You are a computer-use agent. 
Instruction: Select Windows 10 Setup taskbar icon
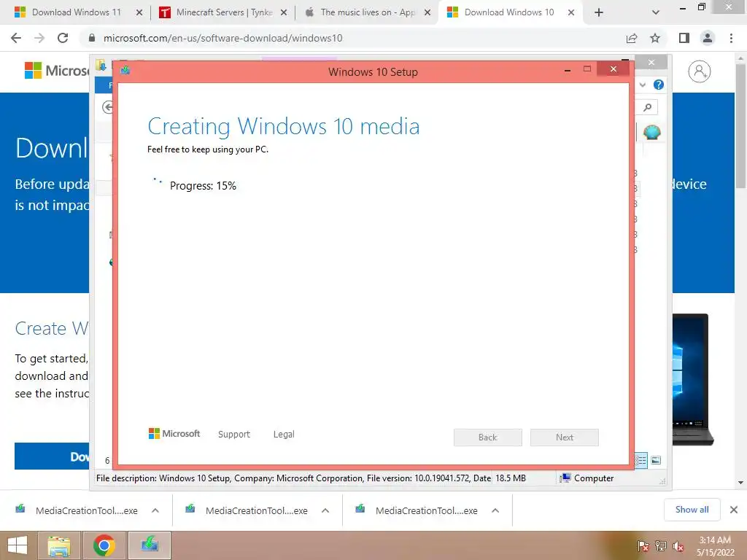coord(149,545)
